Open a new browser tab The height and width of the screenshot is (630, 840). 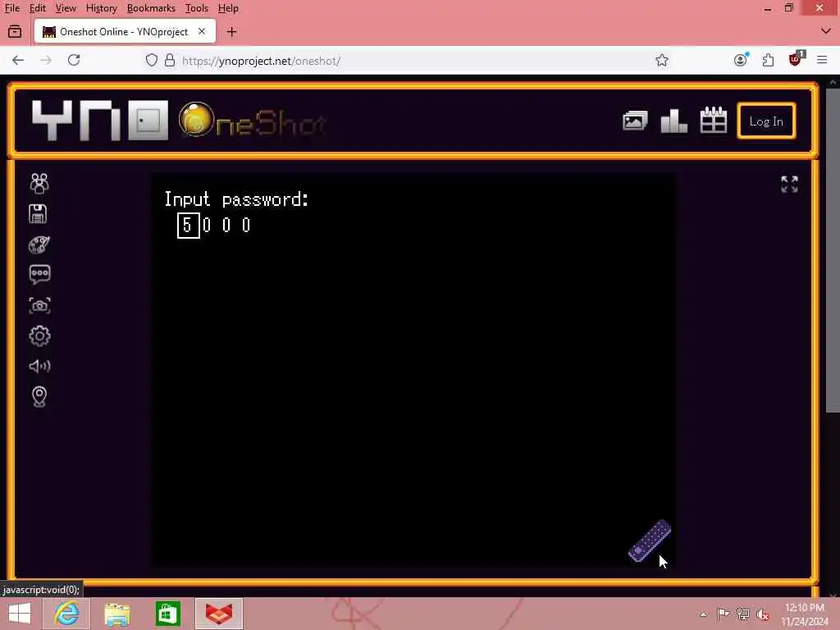(231, 32)
